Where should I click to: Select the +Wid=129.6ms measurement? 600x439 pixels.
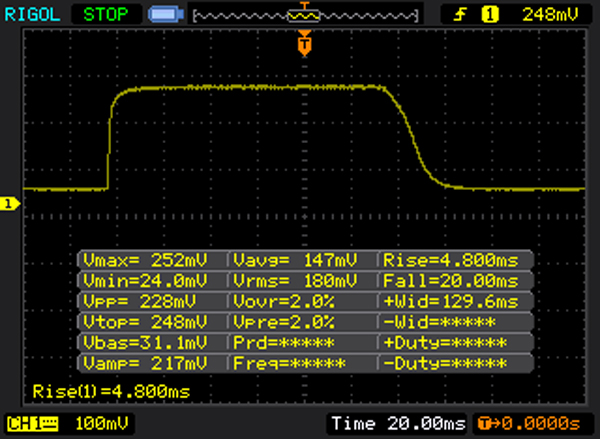coord(452,301)
